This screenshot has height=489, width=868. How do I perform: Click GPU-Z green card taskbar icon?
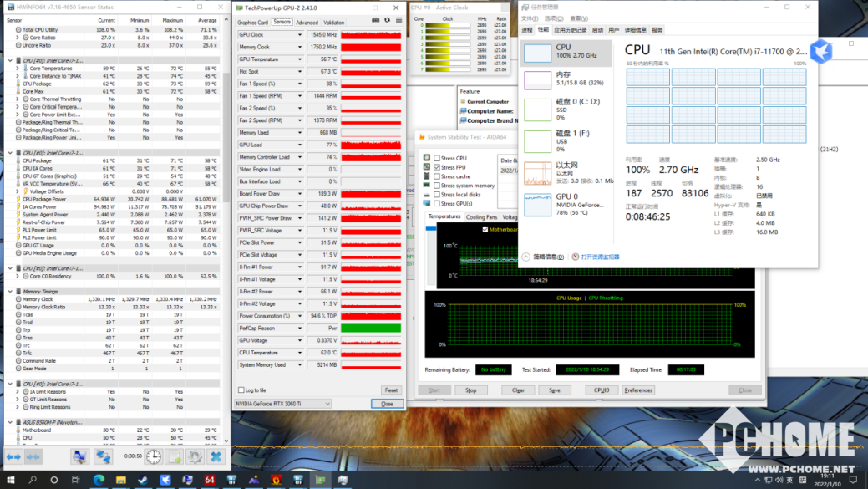click(321, 480)
